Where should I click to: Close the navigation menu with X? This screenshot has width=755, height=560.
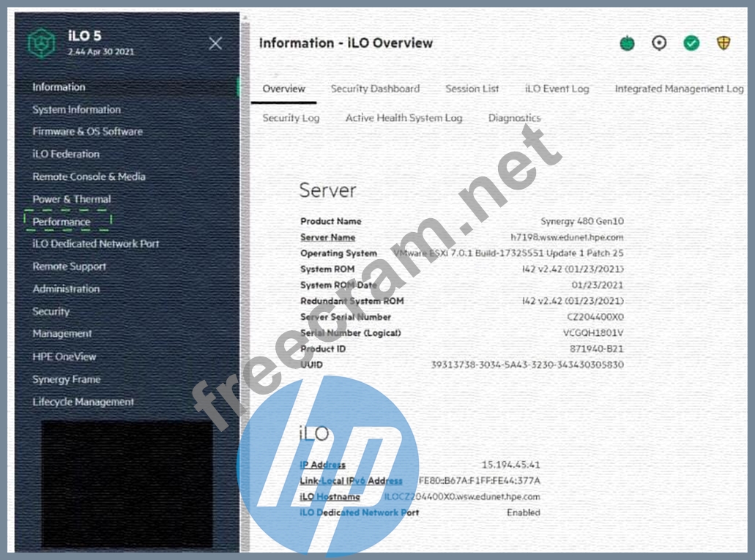pyautogui.click(x=215, y=43)
